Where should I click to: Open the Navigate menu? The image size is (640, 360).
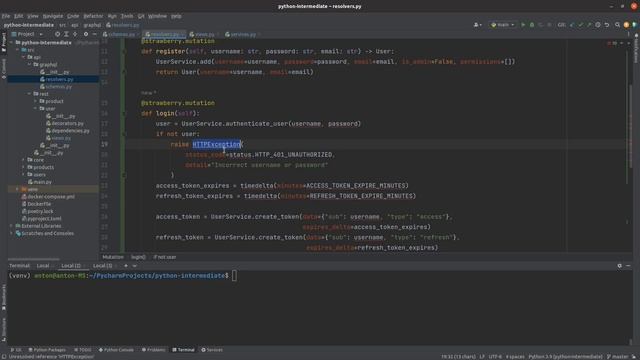(x=53, y=16)
